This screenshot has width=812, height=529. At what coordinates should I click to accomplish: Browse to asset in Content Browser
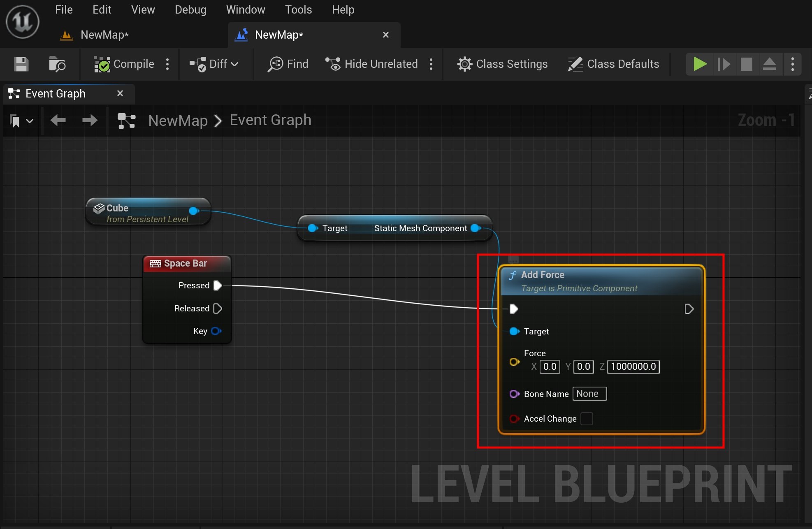point(57,64)
